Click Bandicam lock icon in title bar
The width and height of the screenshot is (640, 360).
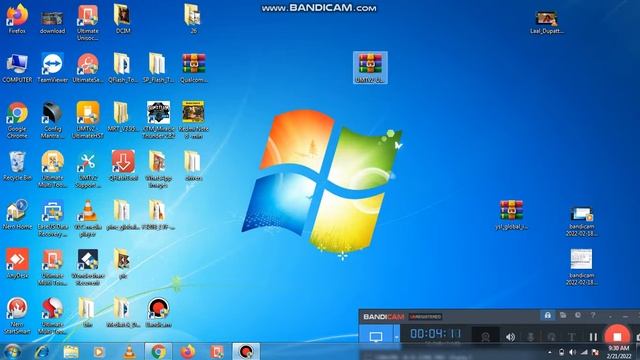[x=548, y=316]
